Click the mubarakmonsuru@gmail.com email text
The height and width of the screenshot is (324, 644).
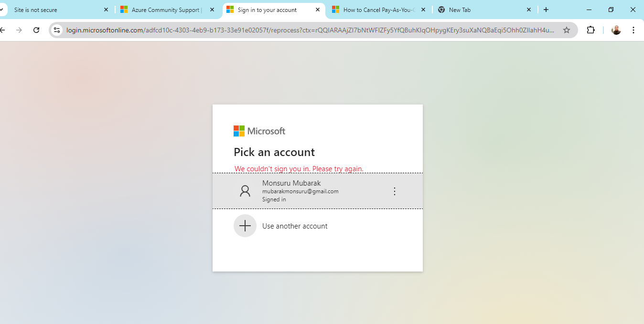[x=300, y=191]
